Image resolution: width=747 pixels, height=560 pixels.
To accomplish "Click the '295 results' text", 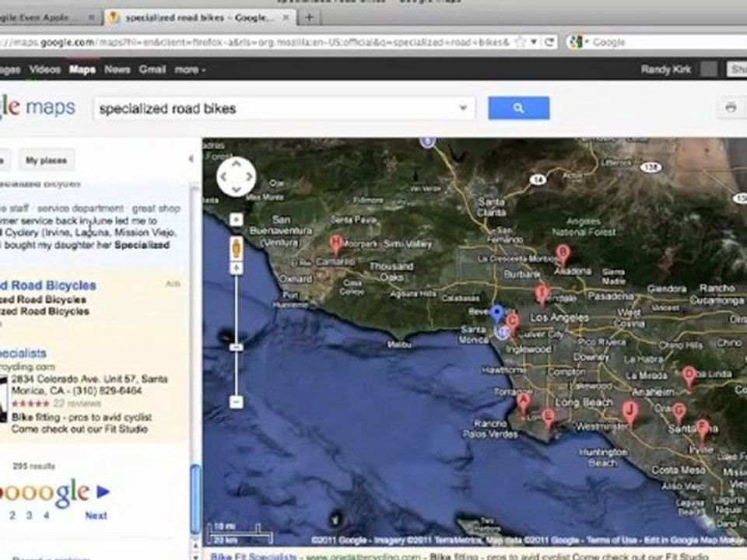I will [x=33, y=466].
